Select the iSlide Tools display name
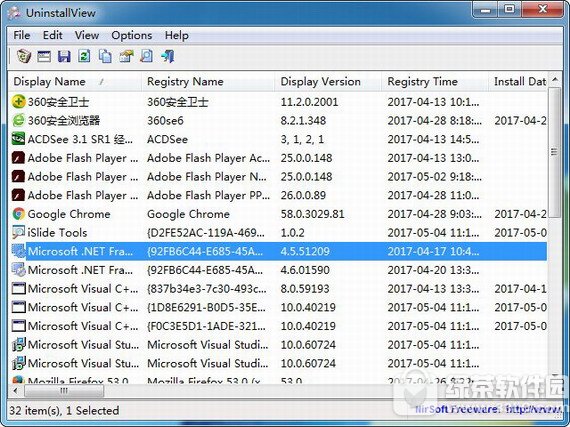The image size is (570, 427). click(57, 233)
